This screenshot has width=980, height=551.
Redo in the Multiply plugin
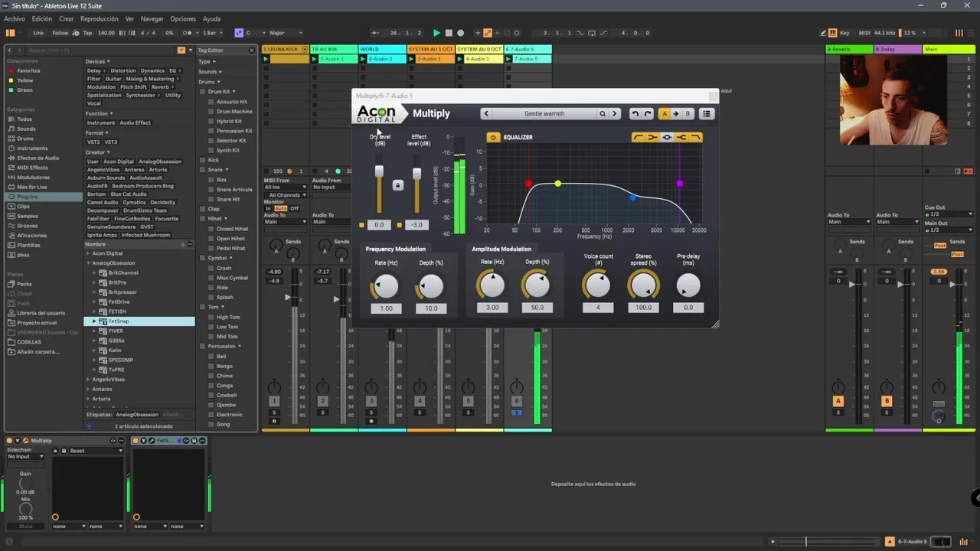click(647, 114)
